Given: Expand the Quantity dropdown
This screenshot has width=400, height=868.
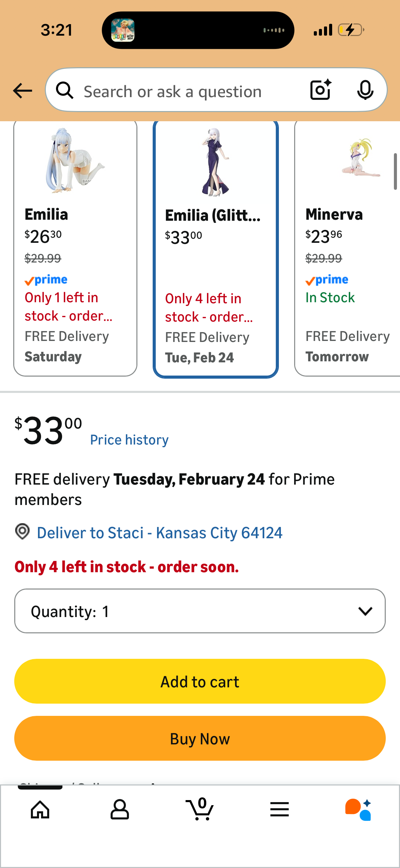Looking at the screenshot, I should (200, 611).
